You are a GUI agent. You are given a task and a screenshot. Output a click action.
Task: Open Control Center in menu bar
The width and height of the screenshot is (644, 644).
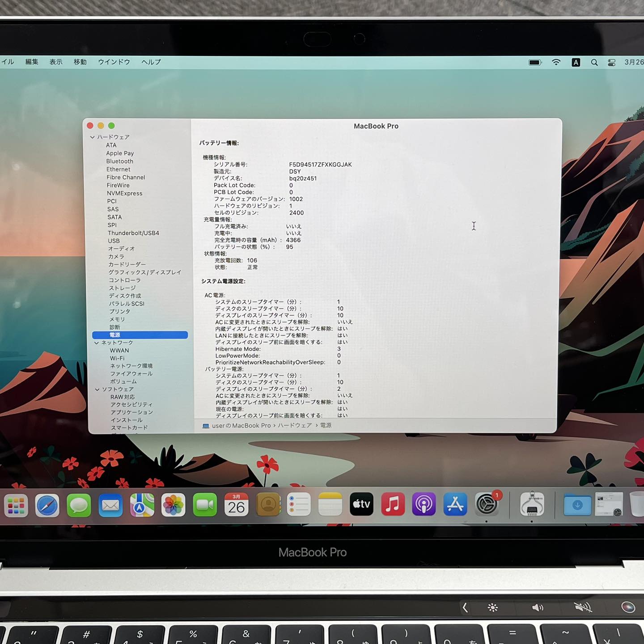coord(612,63)
